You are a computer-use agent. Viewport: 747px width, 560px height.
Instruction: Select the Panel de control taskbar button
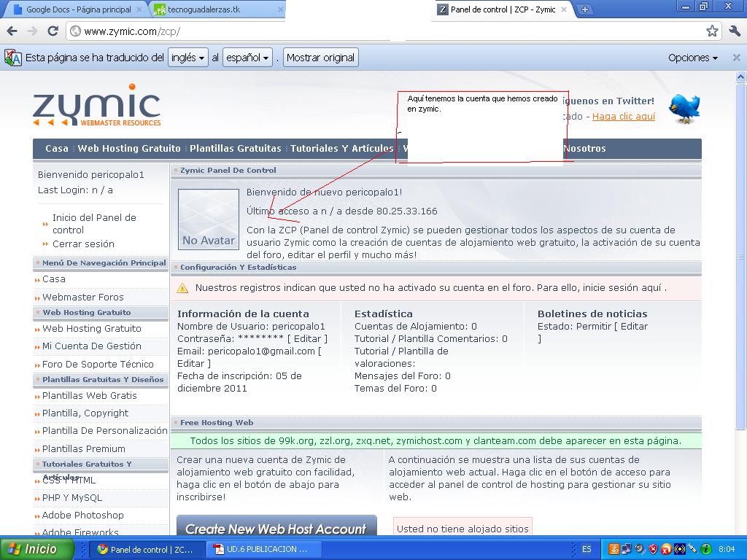(147, 550)
